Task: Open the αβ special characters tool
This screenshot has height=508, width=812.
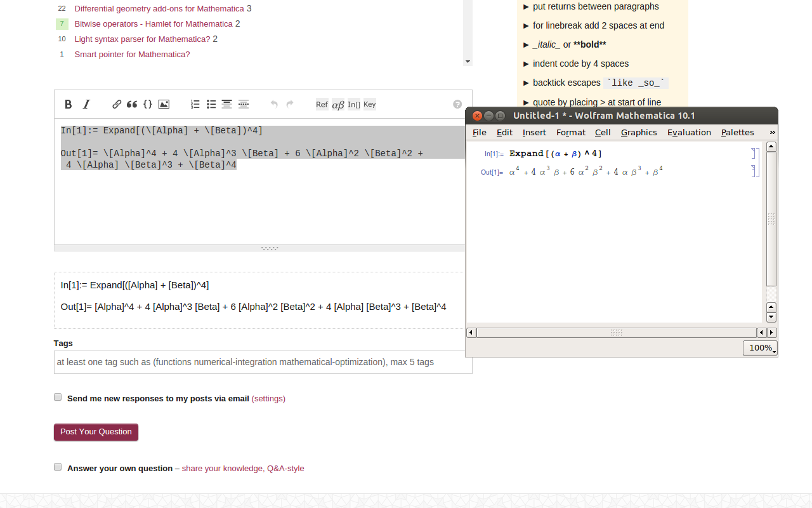Action: pyautogui.click(x=338, y=104)
